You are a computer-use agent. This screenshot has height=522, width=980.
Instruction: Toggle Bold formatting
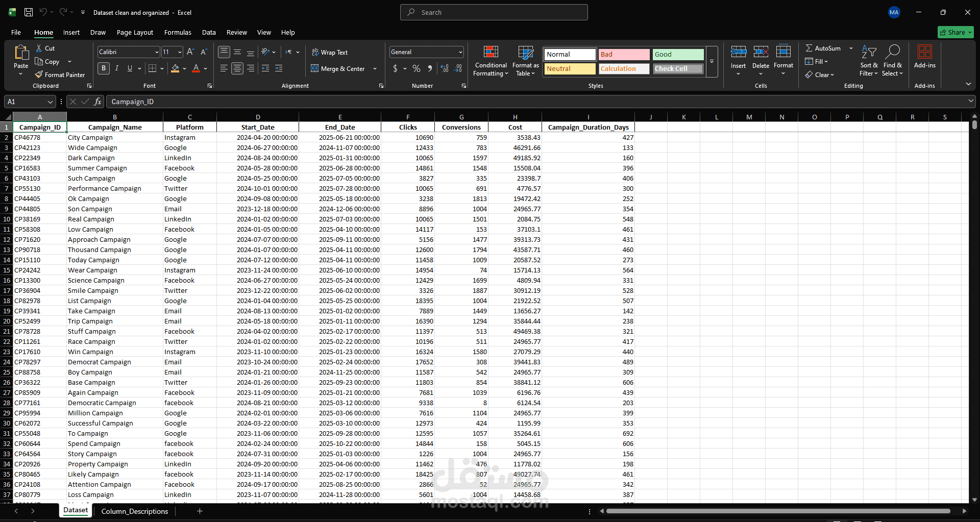[x=104, y=68]
